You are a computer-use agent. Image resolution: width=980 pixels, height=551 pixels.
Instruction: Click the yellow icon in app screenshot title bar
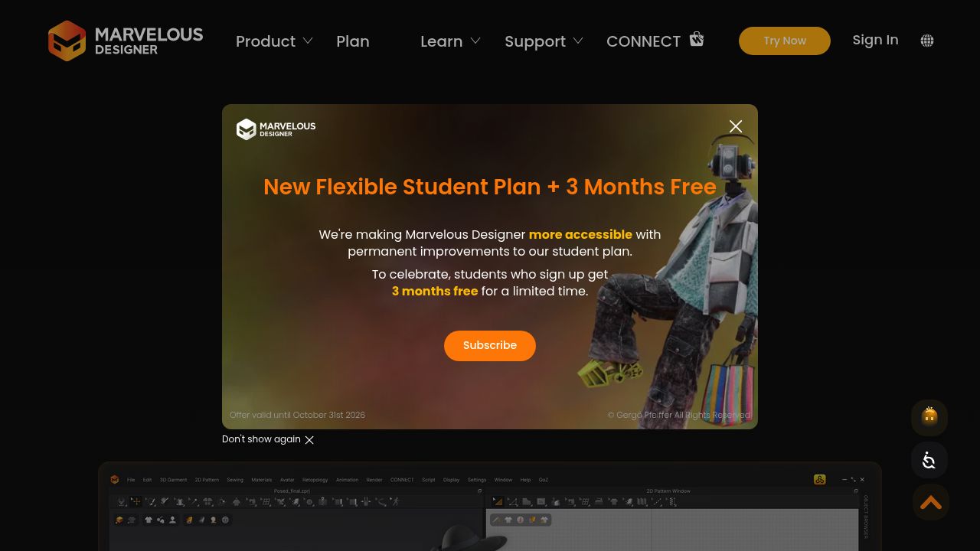(x=819, y=479)
